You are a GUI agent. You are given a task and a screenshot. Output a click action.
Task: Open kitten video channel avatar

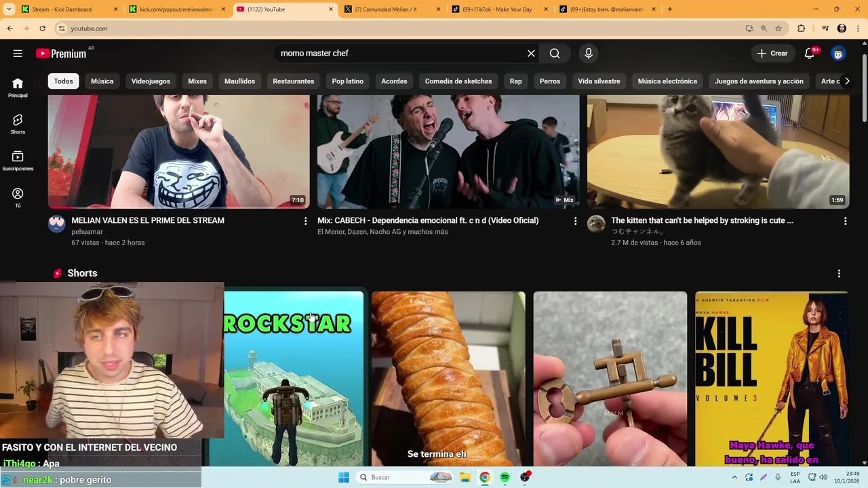point(596,224)
